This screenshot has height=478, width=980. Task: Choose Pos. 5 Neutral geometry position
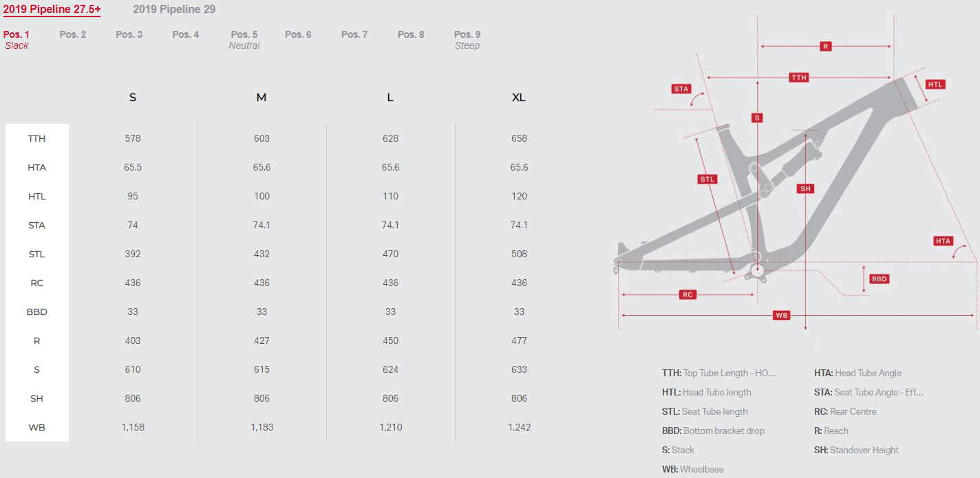click(244, 39)
